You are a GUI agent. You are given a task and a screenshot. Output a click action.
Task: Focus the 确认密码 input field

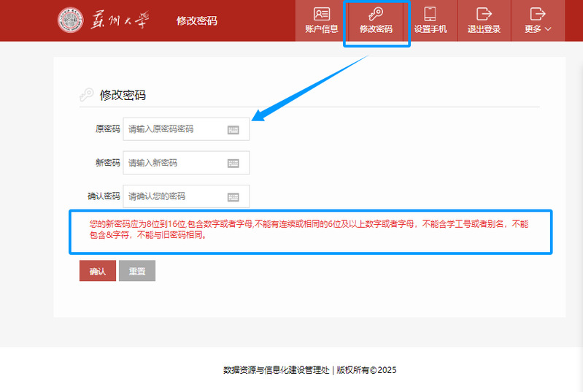pyautogui.click(x=175, y=196)
